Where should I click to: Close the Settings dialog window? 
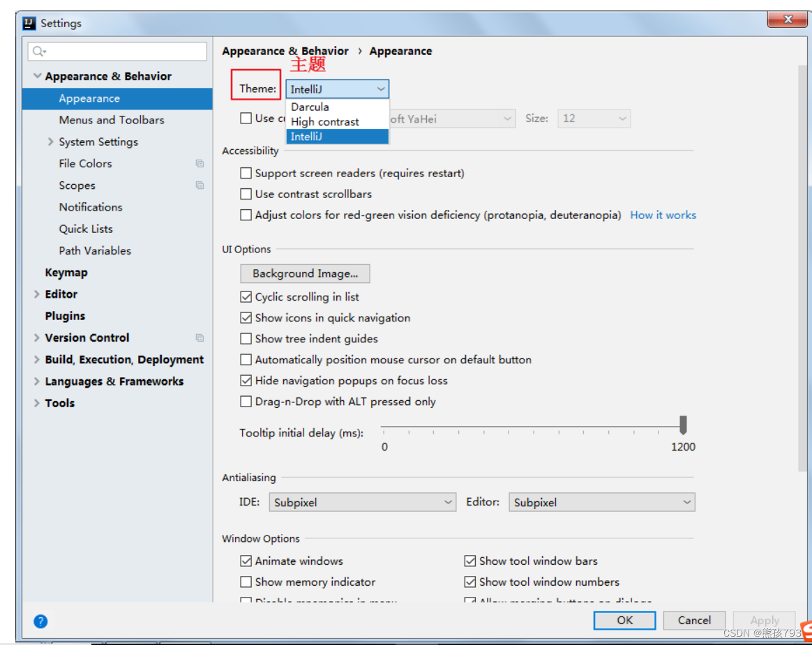(x=787, y=19)
